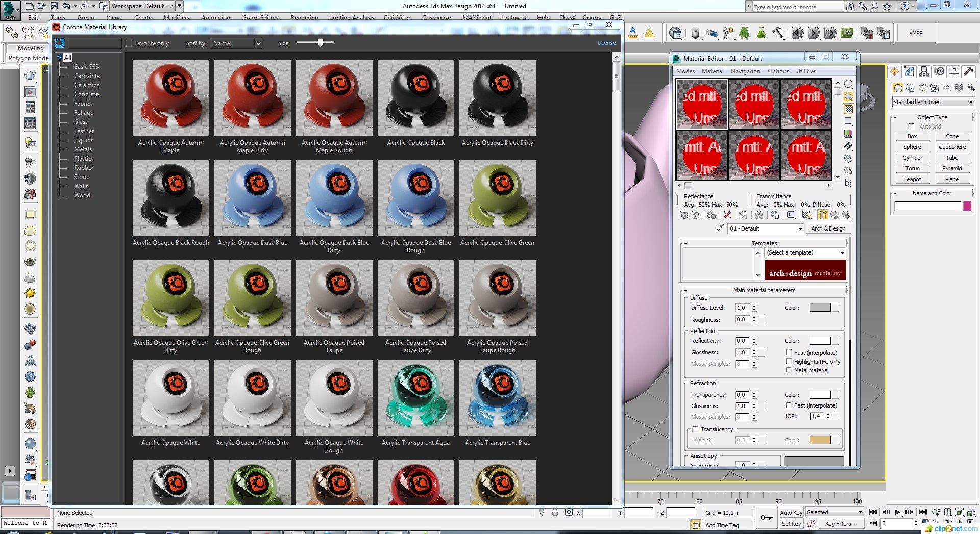980x534 pixels.
Task: Open Material menu in Material Editor
Action: pos(713,71)
